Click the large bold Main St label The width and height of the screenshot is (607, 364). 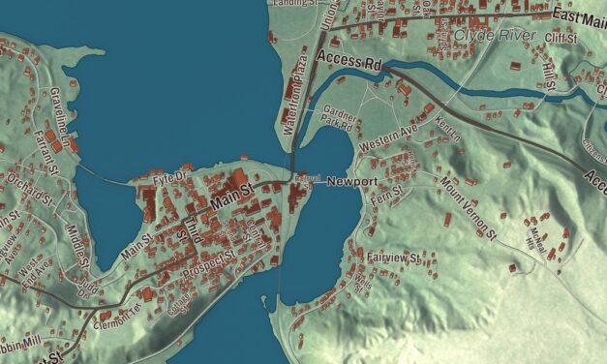pos(232,197)
